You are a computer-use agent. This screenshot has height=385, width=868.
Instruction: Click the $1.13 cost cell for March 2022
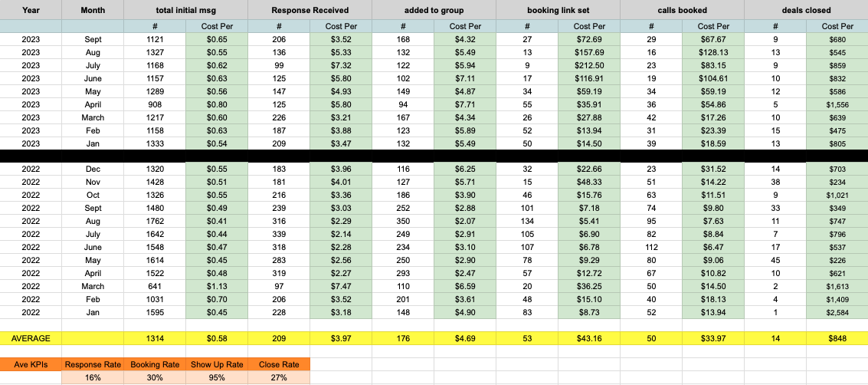click(x=217, y=286)
